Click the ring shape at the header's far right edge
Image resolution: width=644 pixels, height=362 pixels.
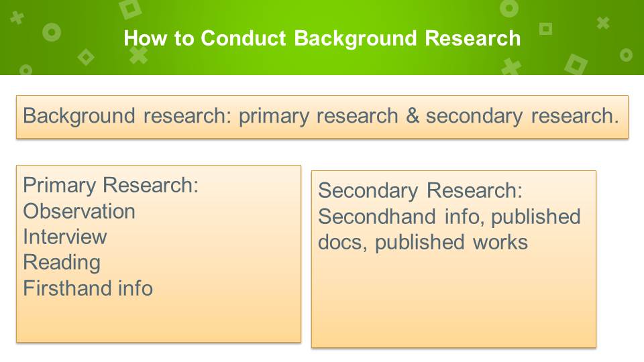[x=626, y=54]
